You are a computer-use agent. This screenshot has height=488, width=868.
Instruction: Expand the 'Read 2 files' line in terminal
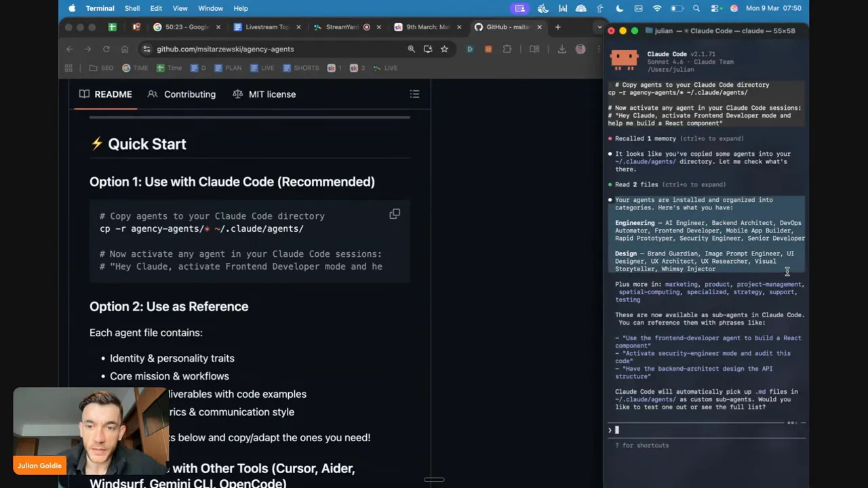click(670, 184)
